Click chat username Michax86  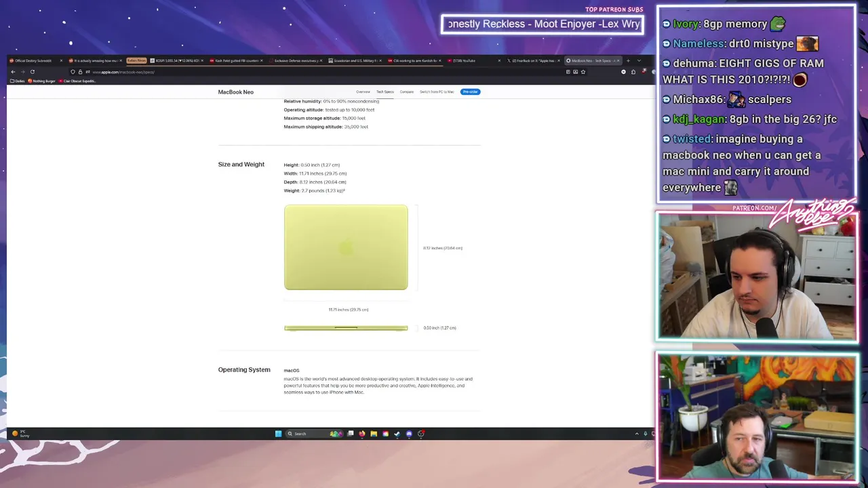pos(698,100)
